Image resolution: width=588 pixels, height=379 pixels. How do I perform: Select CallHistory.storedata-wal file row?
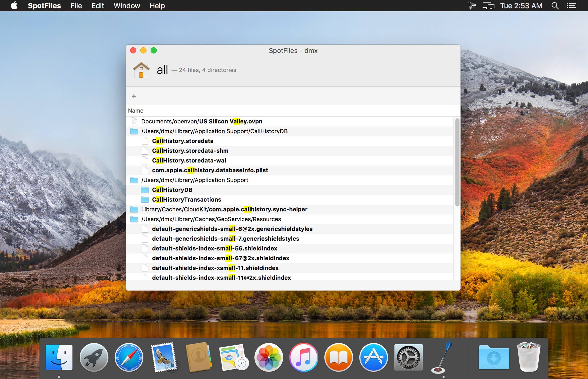pyautogui.click(x=290, y=160)
